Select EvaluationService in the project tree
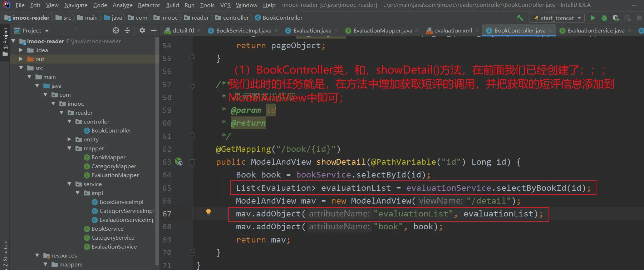The height and width of the screenshot is (270, 644). [x=114, y=247]
